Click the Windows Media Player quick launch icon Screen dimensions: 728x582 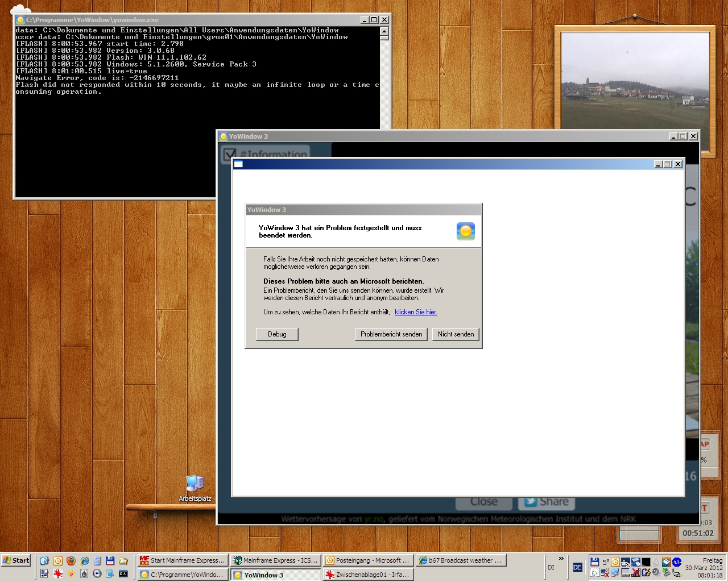(97, 574)
